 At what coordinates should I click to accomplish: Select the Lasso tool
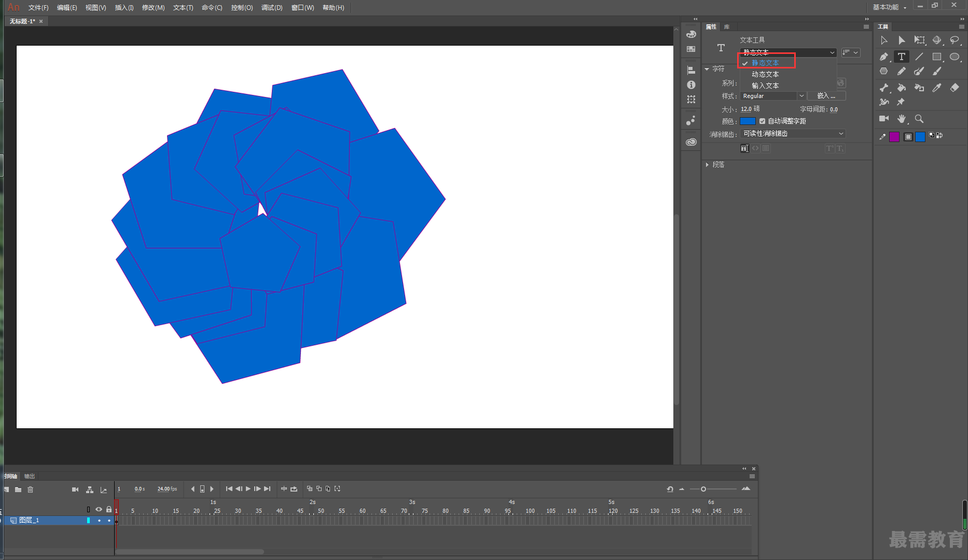[955, 40]
